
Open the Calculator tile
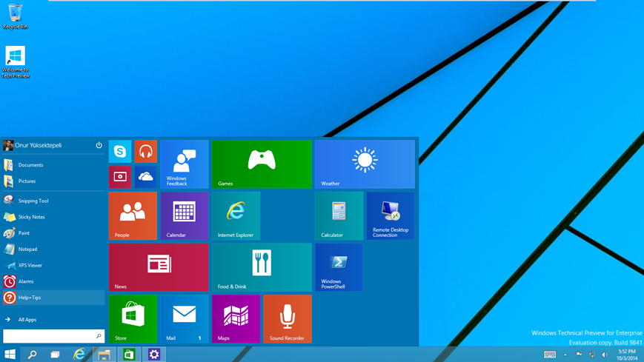click(x=339, y=216)
